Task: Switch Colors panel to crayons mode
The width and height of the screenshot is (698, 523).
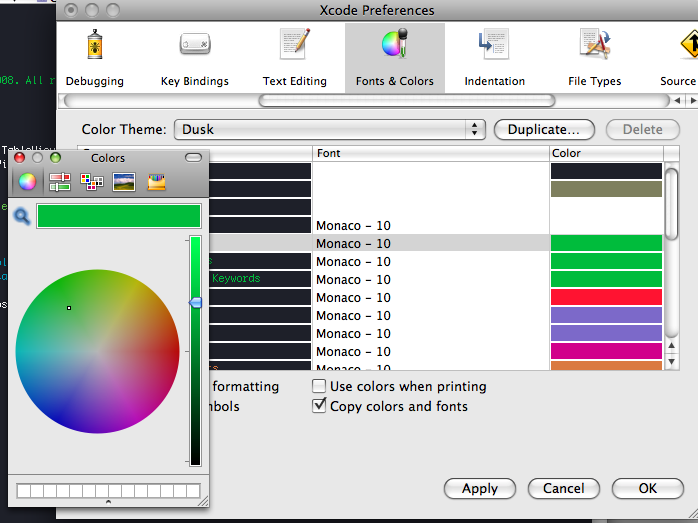Action: click(x=157, y=182)
